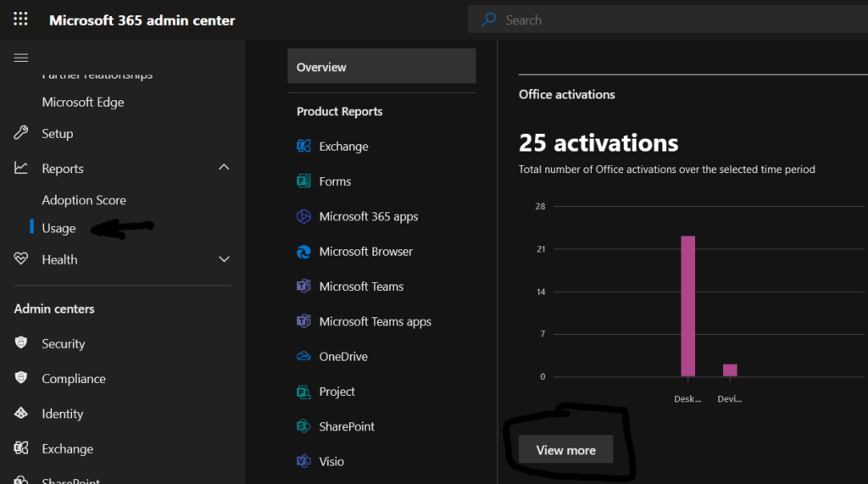Click the Microsoft Browser Edge icon
This screenshot has height=484, width=868.
click(303, 252)
